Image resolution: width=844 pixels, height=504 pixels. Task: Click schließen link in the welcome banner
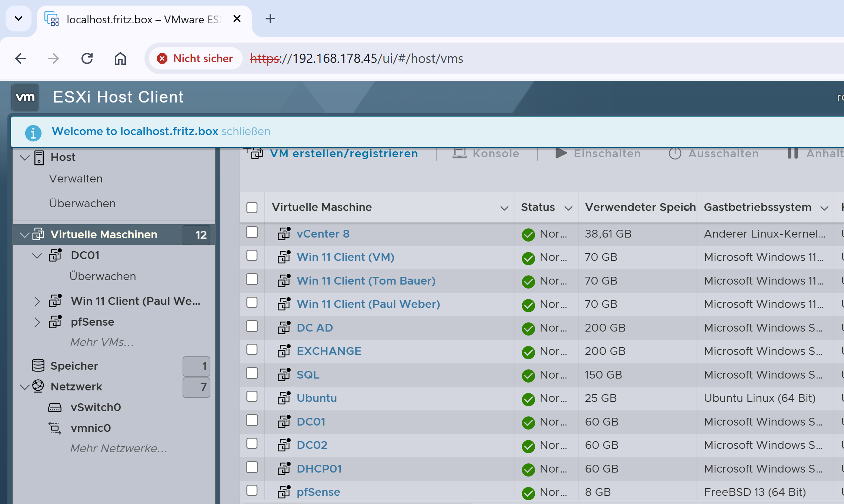click(246, 131)
